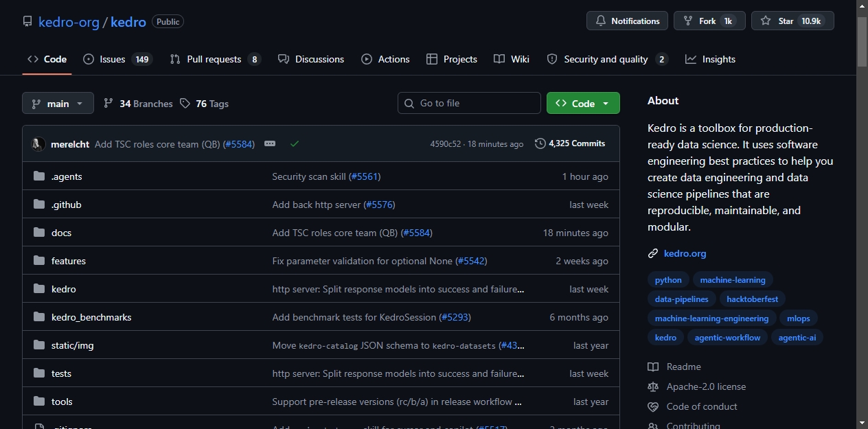The height and width of the screenshot is (429, 868).
Task: Click the folder icon next to docs
Action: click(39, 233)
